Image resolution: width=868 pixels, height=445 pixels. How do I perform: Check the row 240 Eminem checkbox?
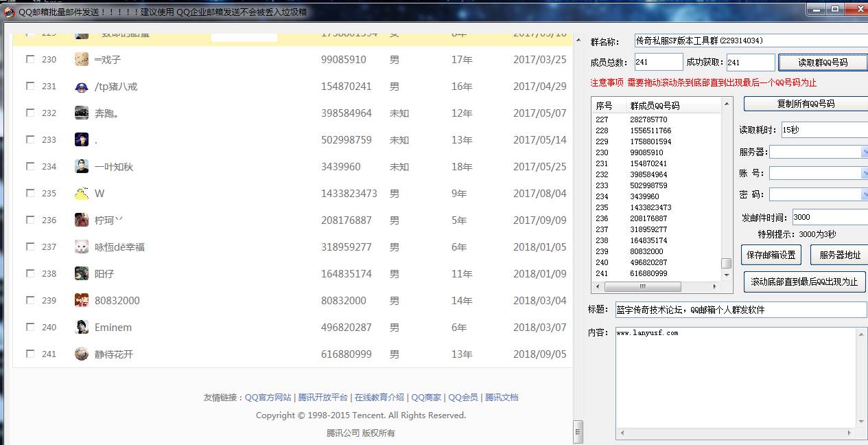pyautogui.click(x=30, y=328)
